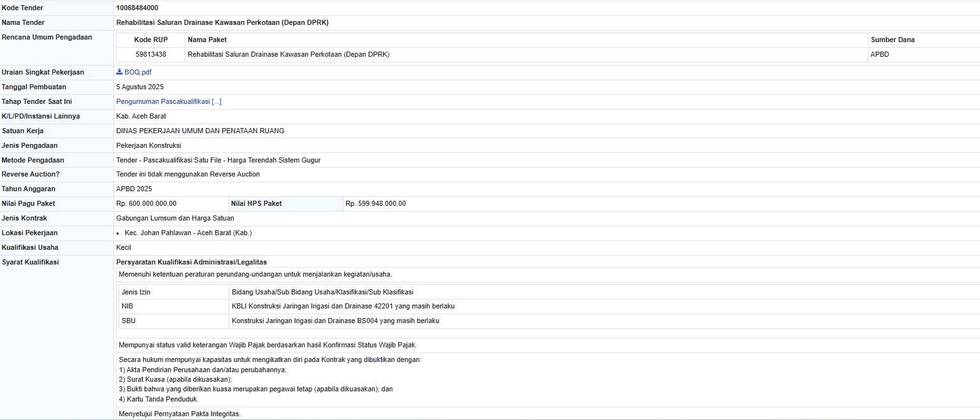The image size is (980, 420).
Task: Expand the [...] tender stage details
Action: [x=217, y=102]
